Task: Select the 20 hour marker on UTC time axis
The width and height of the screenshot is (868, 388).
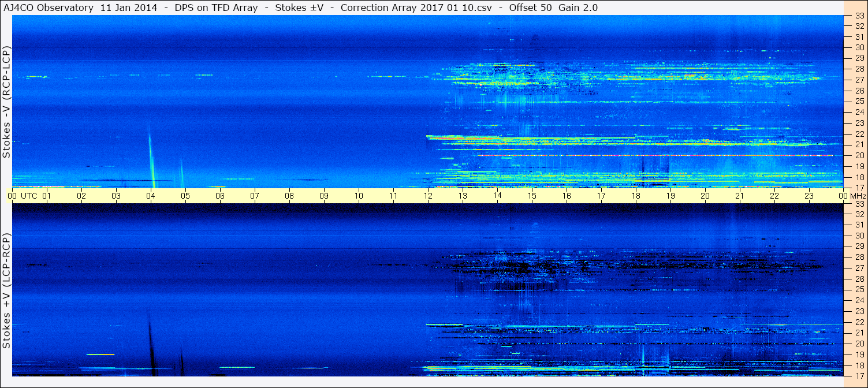Action: [705, 196]
